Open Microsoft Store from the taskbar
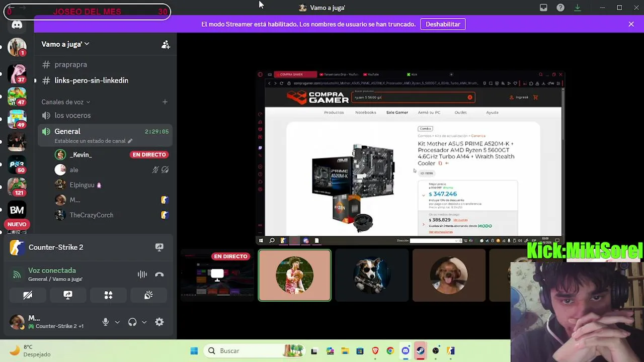This screenshot has height=362, width=644. click(x=360, y=351)
